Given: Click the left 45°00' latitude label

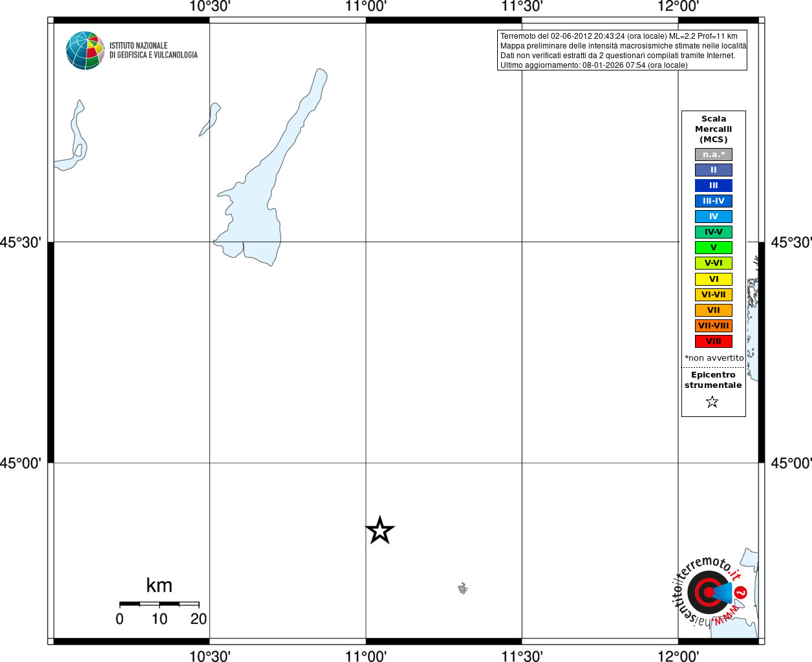Looking at the screenshot, I should coord(20,464).
